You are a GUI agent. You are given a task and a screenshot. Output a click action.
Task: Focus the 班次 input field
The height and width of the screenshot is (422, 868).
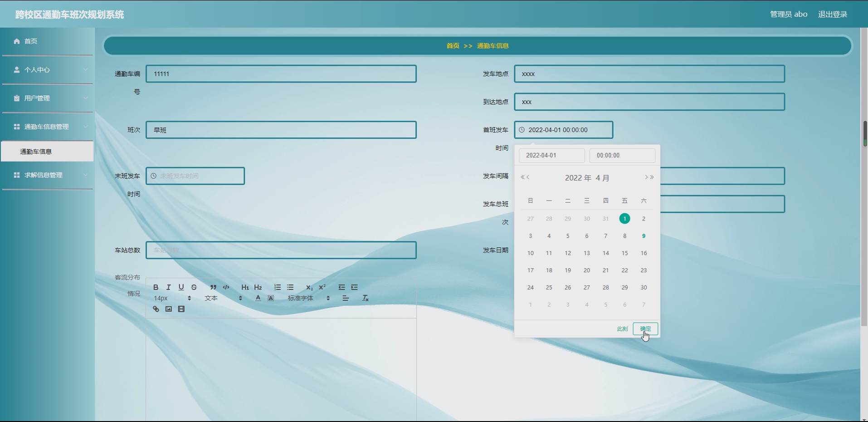point(281,130)
